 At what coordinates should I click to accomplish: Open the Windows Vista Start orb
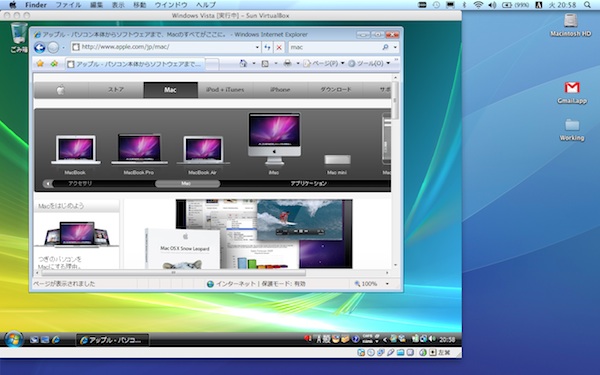[13, 339]
